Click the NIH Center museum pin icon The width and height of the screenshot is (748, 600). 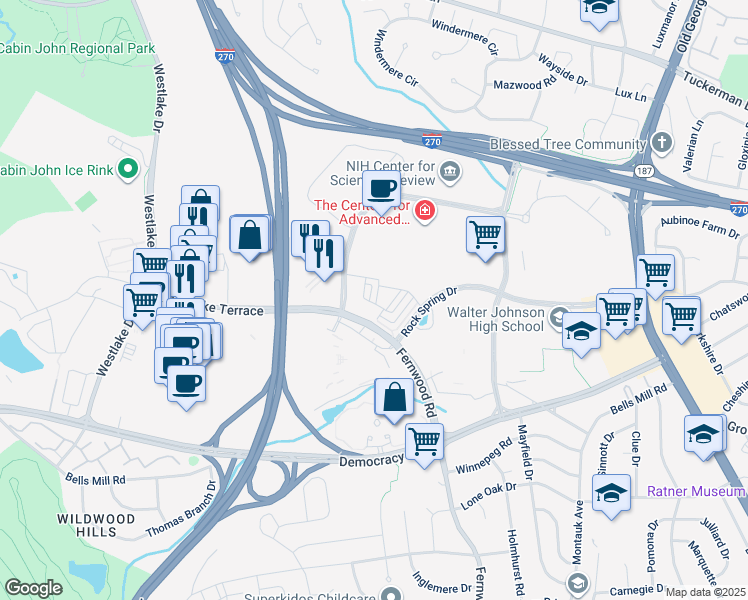point(450,170)
